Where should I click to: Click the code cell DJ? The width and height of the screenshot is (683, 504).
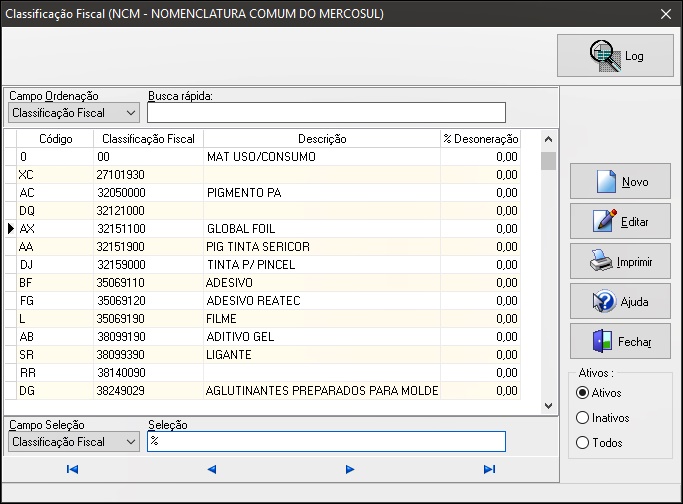(x=55, y=265)
